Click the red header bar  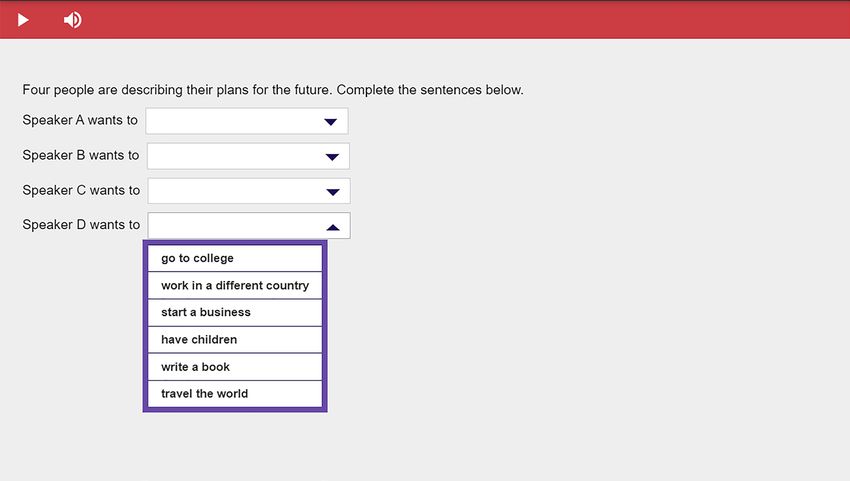pos(425,20)
